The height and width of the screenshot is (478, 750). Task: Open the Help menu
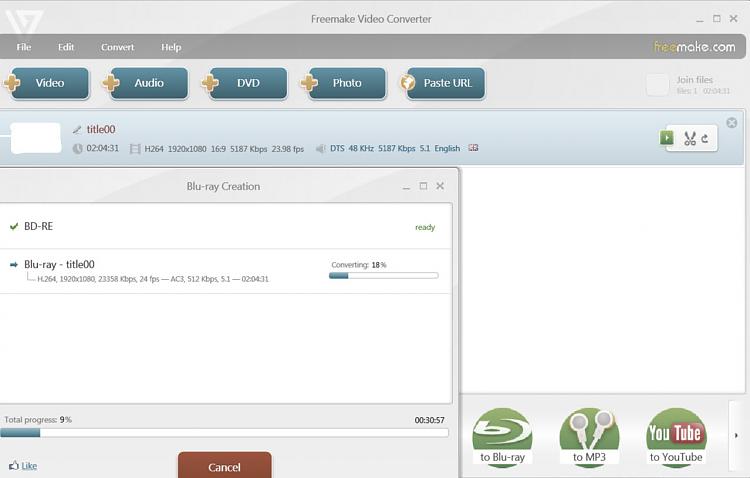pos(171,47)
